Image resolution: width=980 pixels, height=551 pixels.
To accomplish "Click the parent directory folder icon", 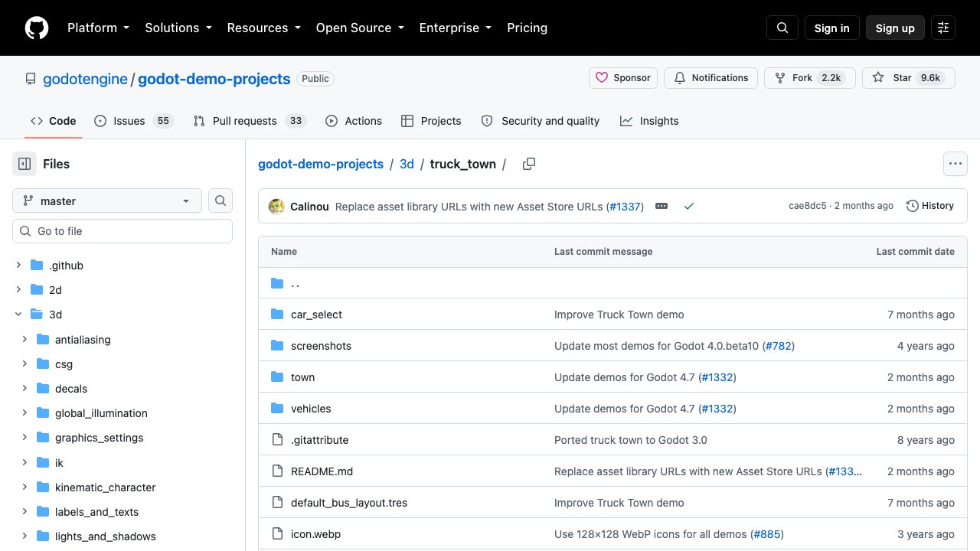I will pos(277,283).
